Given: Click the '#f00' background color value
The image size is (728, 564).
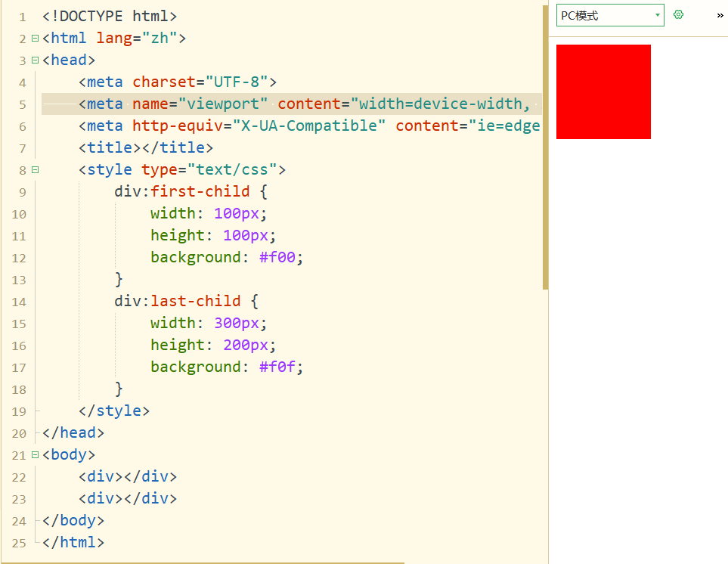Looking at the screenshot, I should pos(277,257).
